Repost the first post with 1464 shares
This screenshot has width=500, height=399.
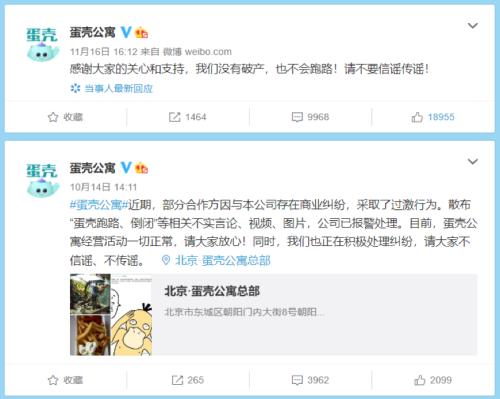[x=187, y=117]
